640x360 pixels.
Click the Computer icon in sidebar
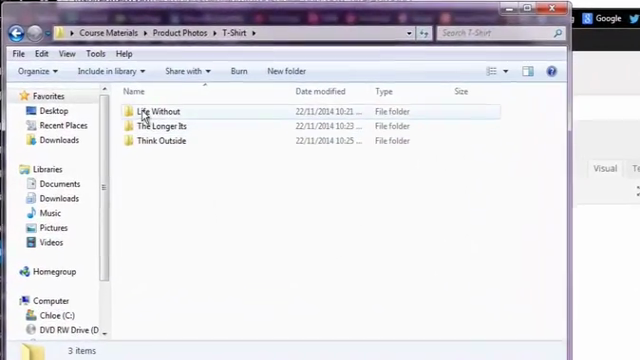[24, 301]
